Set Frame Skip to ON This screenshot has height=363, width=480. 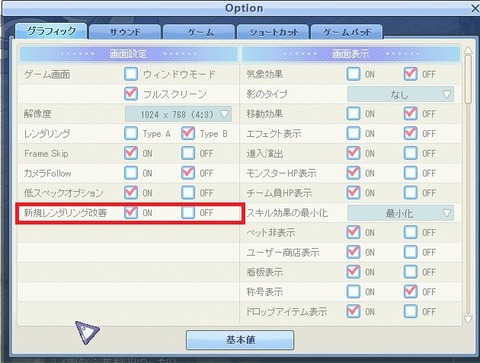point(131,153)
